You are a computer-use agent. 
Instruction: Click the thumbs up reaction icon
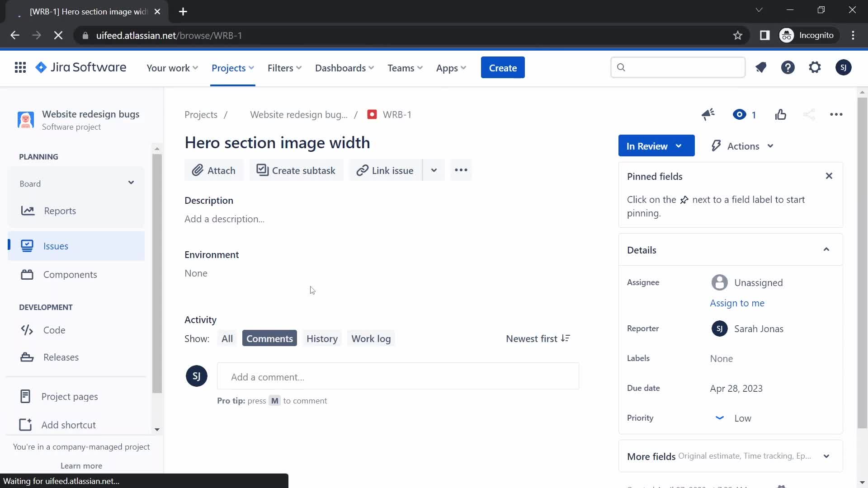point(781,114)
